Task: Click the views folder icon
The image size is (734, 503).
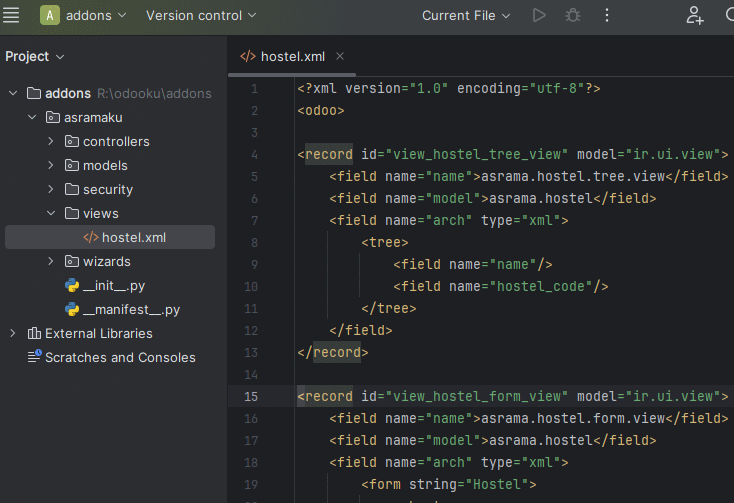Action: (72, 213)
